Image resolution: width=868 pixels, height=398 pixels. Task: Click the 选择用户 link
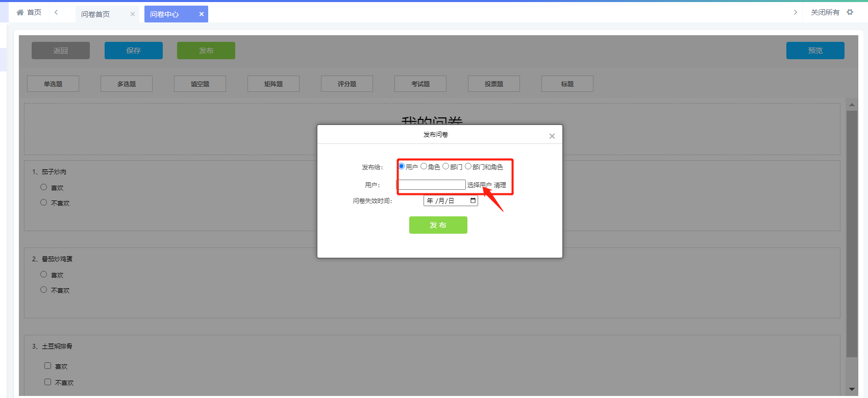coord(479,185)
